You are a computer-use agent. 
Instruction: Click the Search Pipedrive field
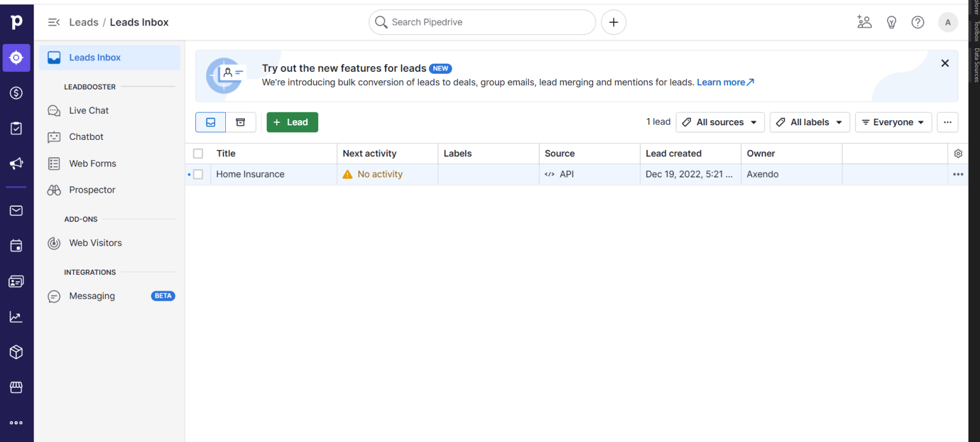point(482,22)
